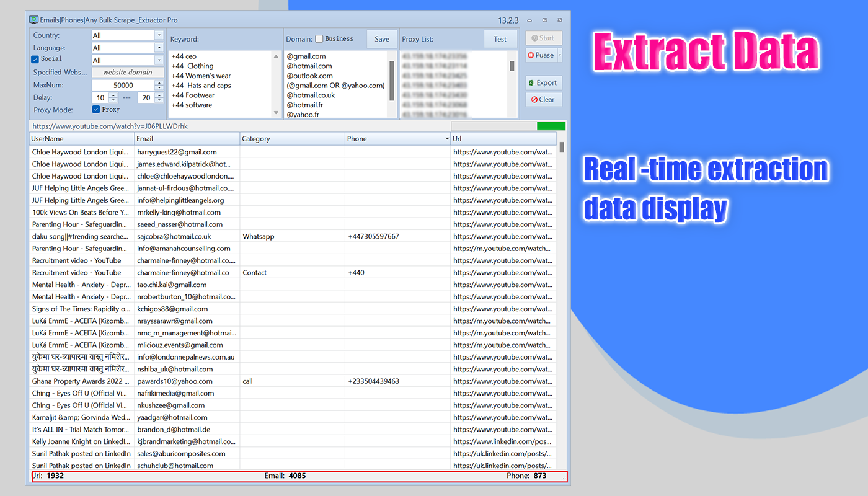This screenshot has width=868, height=496.
Task: Click the 'Whatsapp' category cell
Action: 293,236
